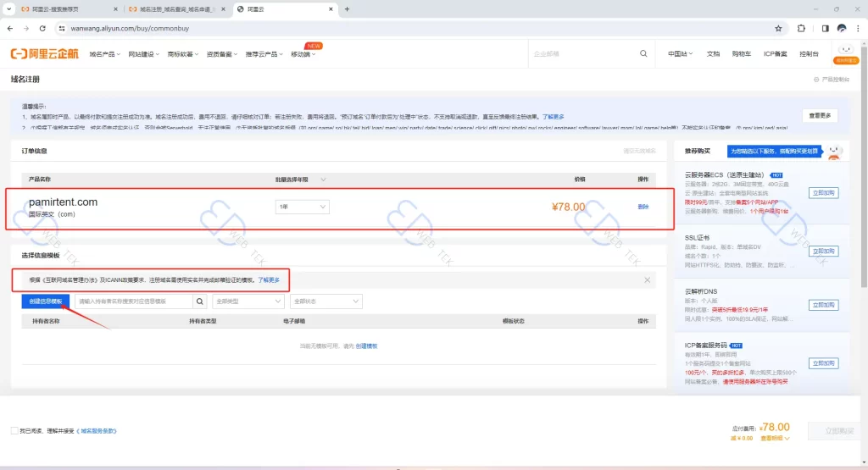Click the template search magnifier icon
The height and width of the screenshot is (470, 868).
coord(200,301)
